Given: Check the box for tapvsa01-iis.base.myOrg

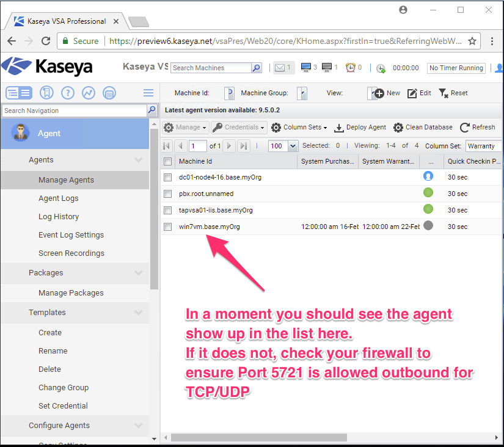Looking at the screenshot, I should pyautogui.click(x=168, y=210).
